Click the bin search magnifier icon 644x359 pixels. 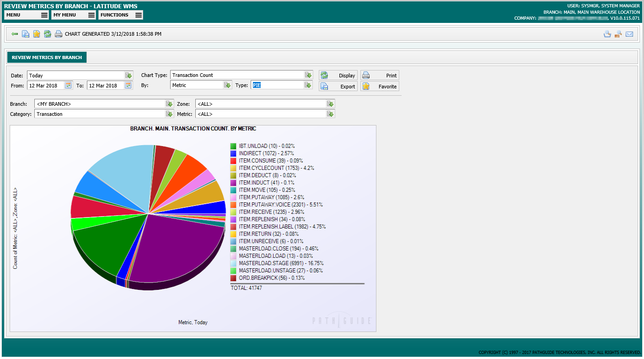click(x=607, y=34)
